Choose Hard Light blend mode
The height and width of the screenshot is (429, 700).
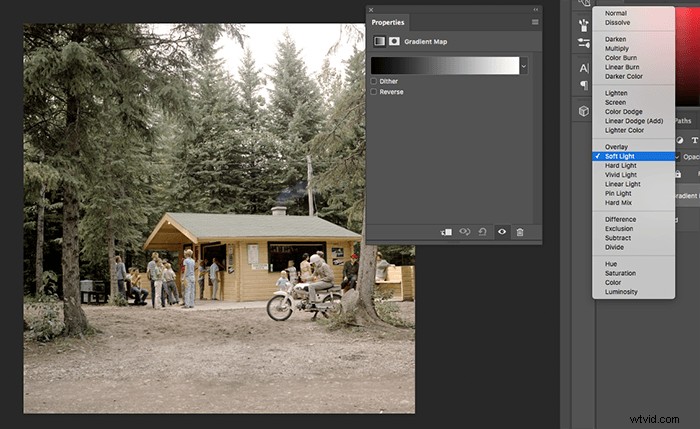[x=633, y=166]
